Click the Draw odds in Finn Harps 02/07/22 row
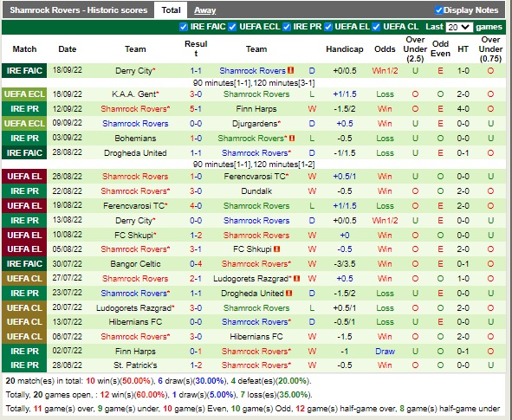 click(385, 351)
